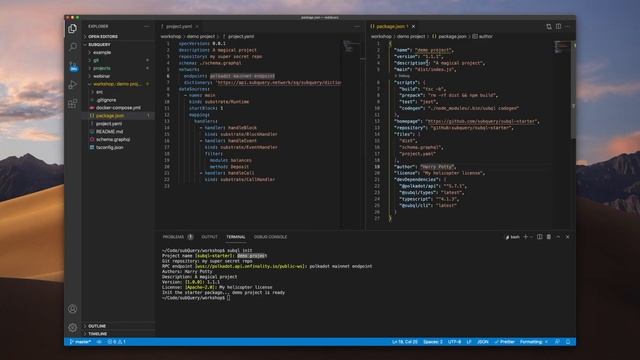
Task: Open launch profile dropdown beside new terminal
Action: (531, 237)
